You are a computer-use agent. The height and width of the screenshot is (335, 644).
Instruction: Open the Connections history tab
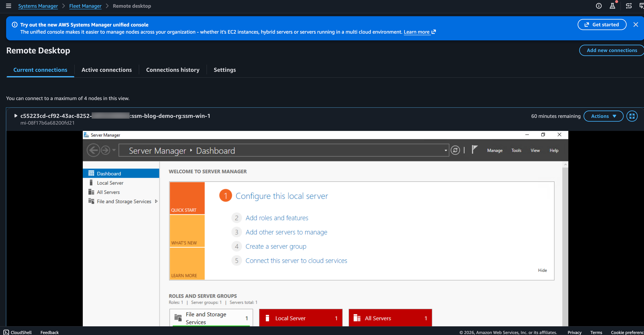(x=173, y=70)
